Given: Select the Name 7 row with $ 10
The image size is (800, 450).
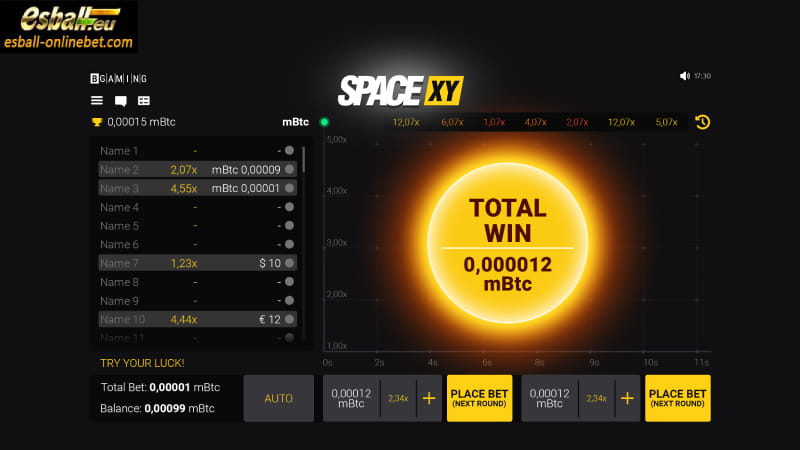Looking at the screenshot, I should point(197,263).
